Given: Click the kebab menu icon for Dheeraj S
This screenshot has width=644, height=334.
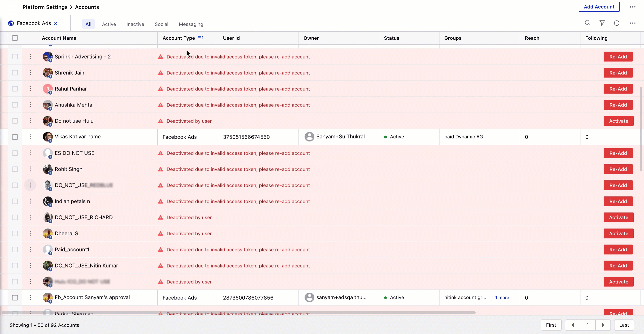Looking at the screenshot, I should click(30, 233).
